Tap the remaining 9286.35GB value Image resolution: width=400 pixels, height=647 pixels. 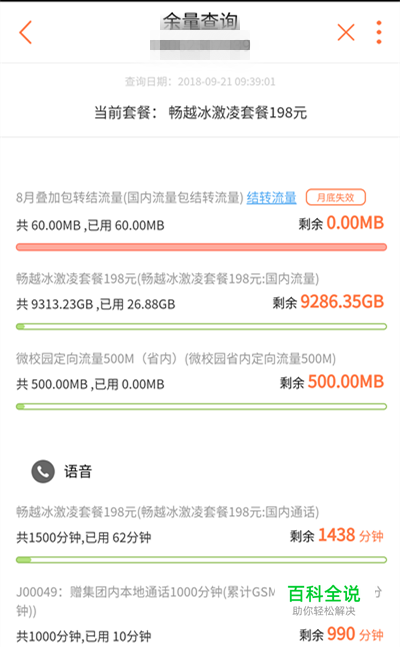tap(342, 302)
